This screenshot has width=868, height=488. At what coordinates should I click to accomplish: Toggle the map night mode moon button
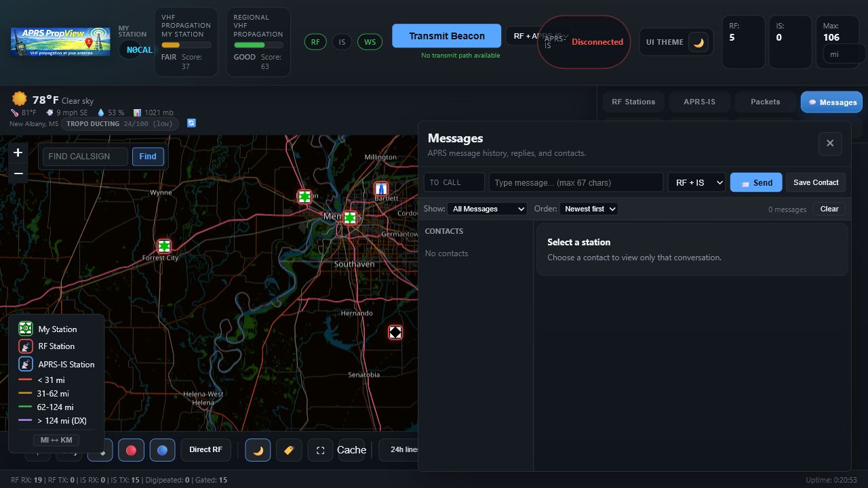point(258,450)
